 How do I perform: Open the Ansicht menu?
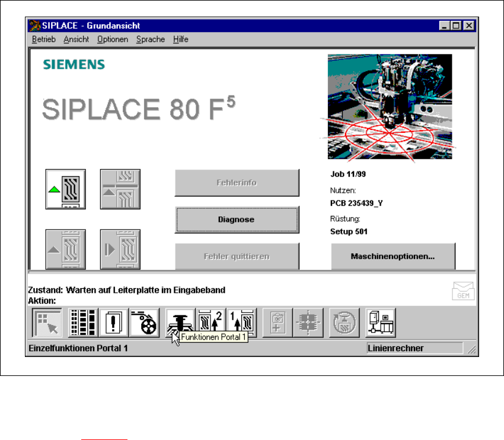[76, 39]
